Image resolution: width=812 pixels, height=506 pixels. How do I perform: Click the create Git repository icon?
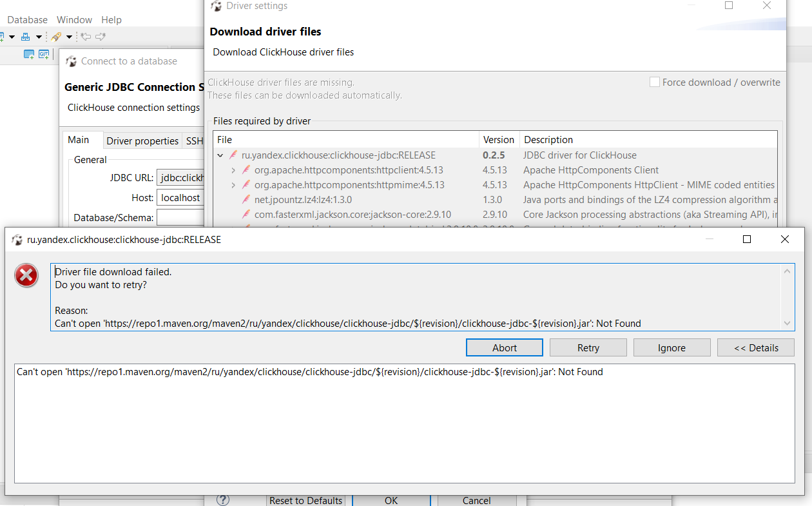coord(43,54)
